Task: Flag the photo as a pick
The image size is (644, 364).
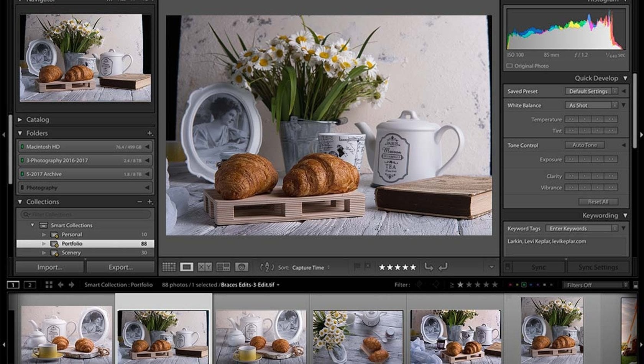Action: pos(357,267)
